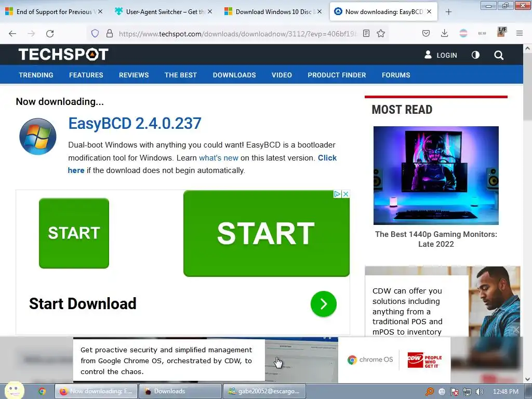Open the tracking protection shield icon
The height and width of the screenshot is (399, 532).
click(x=95, y=33)
